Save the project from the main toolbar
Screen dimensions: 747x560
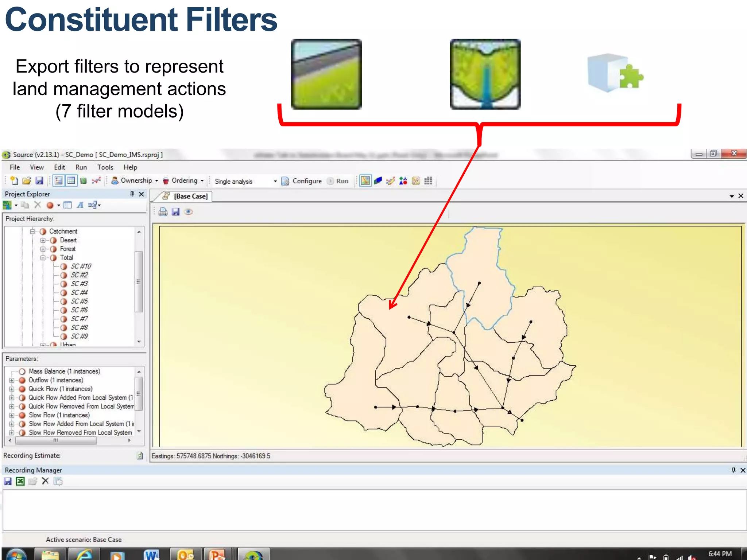tap(39, 180)
